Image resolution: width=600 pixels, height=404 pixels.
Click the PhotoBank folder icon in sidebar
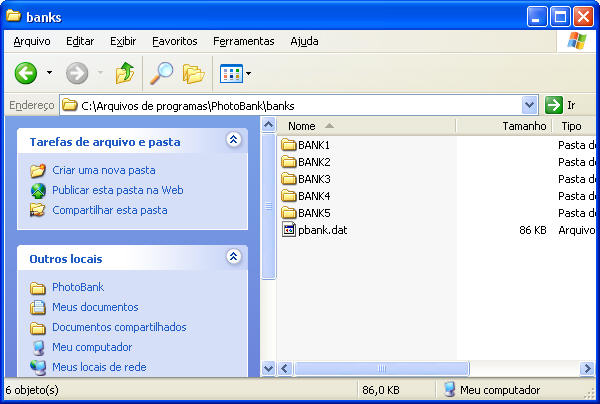click(x=38, y=288)
